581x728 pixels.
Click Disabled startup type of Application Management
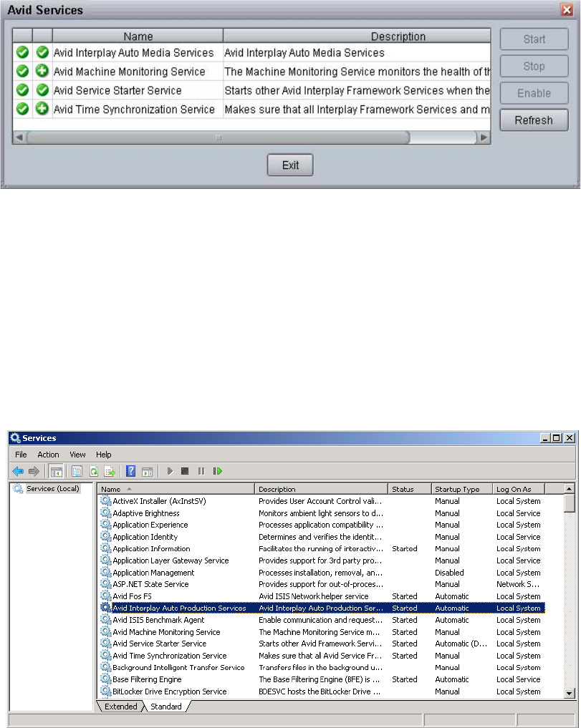(449, 573)
